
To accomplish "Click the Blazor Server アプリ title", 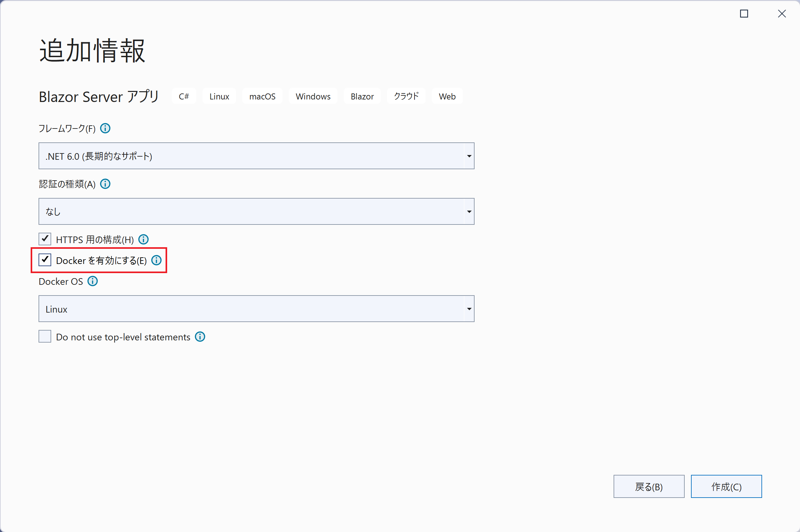I will [99, 97].
